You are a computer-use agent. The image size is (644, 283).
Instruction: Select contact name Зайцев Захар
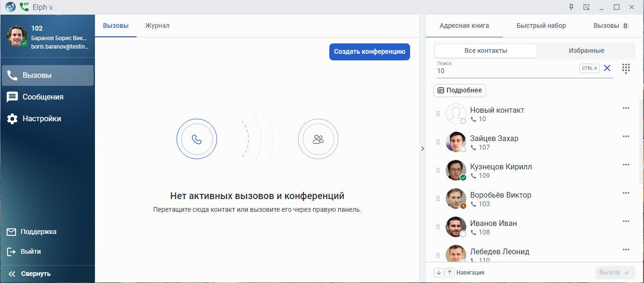[494, 138]
